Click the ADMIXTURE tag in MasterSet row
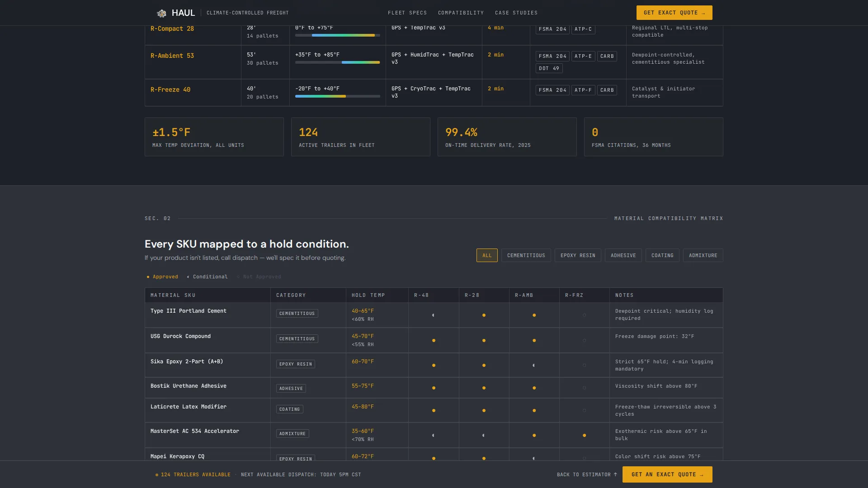The image size is (868, 488). [x=292, y=433]
